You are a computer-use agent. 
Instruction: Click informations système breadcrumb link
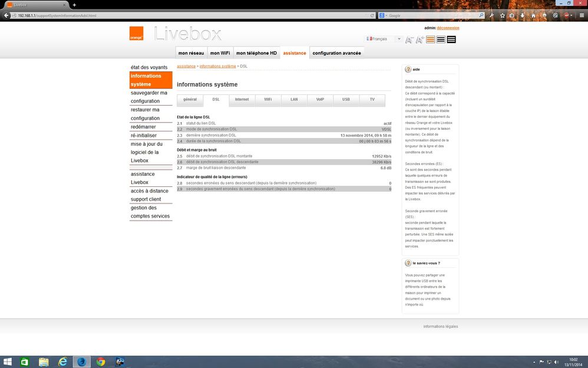tap(217, 66)
